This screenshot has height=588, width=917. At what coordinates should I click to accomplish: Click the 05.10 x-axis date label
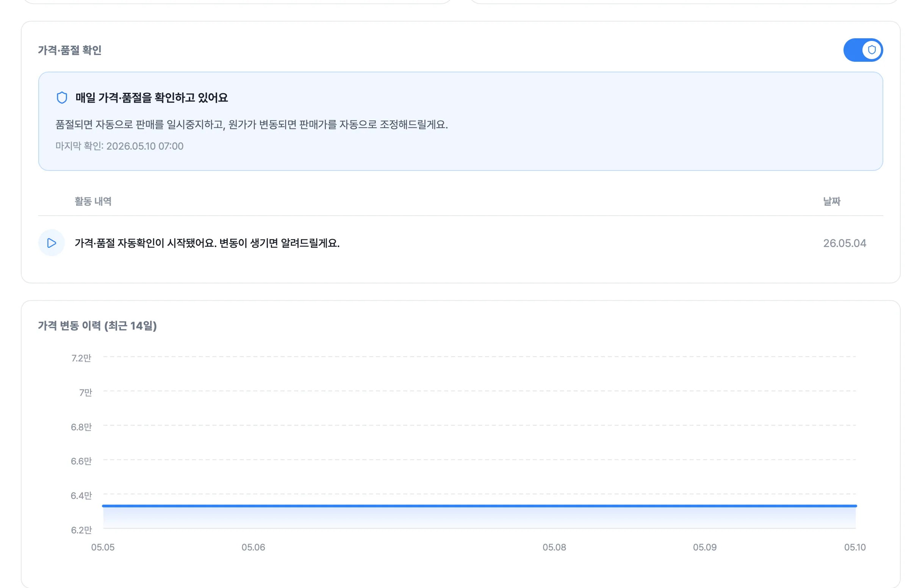(x=855, y=547)
